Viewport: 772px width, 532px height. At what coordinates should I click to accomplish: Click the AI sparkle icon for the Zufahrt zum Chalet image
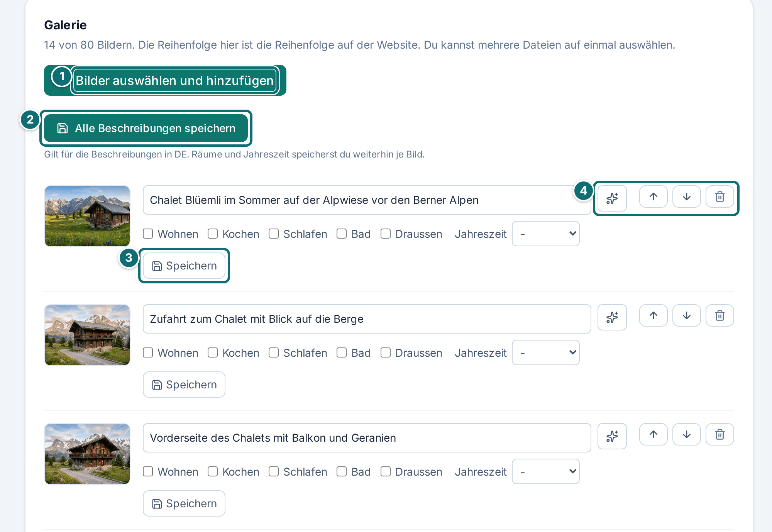point(612,317)
